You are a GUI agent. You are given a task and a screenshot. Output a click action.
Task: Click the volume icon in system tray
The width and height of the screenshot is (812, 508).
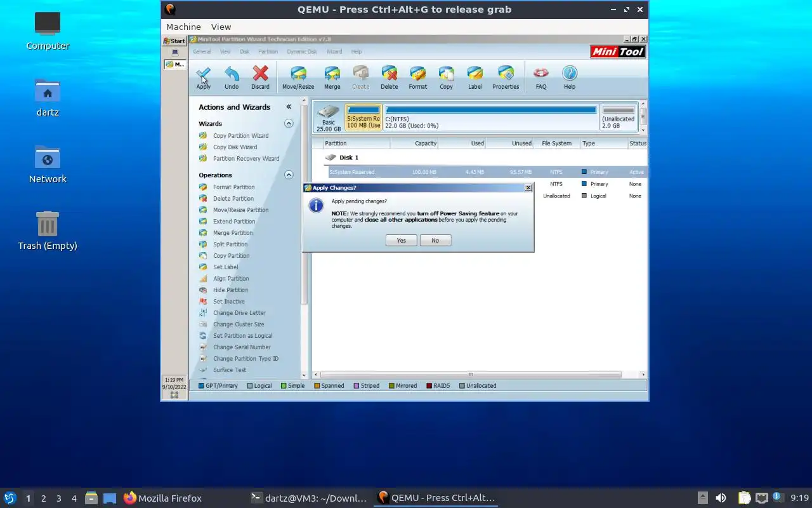[721, 498]
